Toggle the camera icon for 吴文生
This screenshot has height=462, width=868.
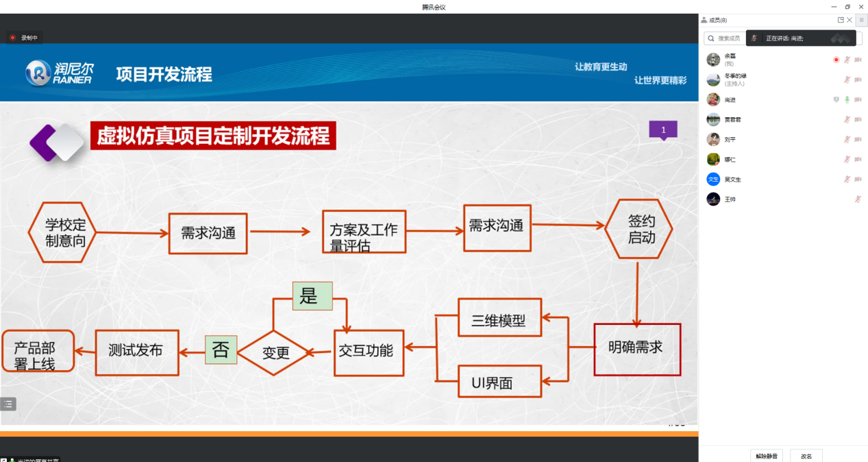(x=858, y=179)
